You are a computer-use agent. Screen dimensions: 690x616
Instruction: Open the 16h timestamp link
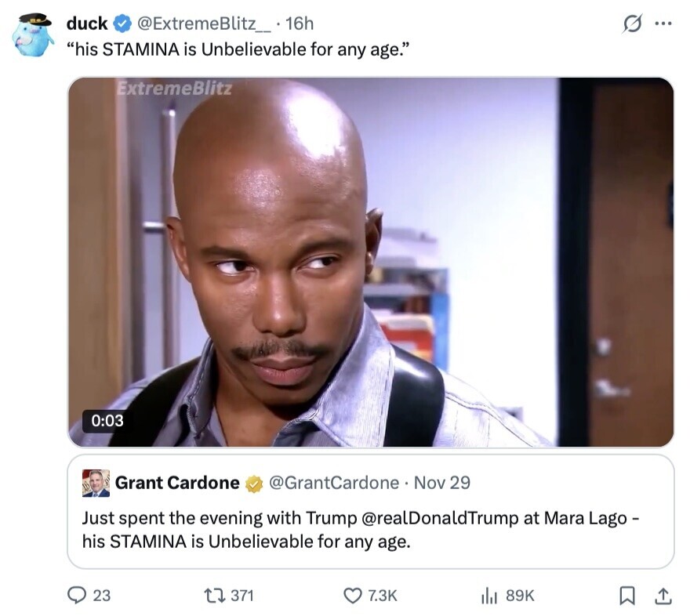300,24
